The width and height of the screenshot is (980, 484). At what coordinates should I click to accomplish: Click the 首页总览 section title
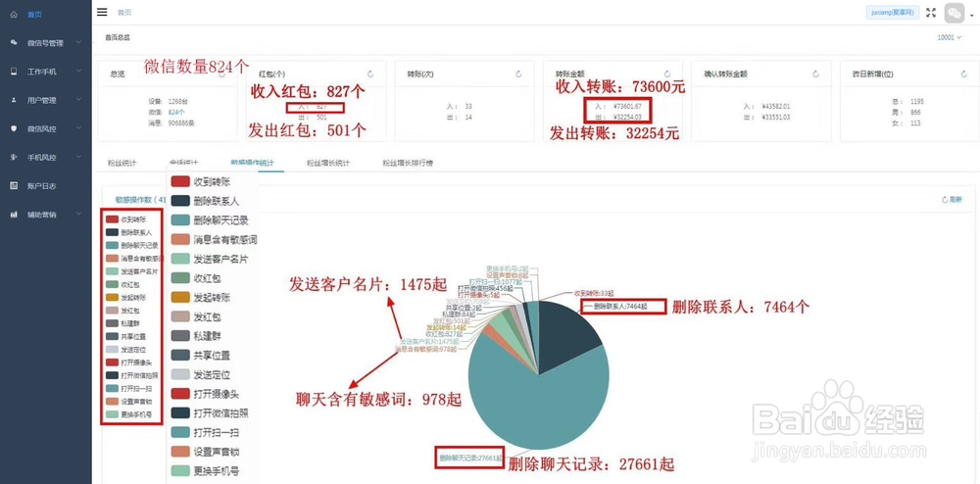tap(118, 37)
